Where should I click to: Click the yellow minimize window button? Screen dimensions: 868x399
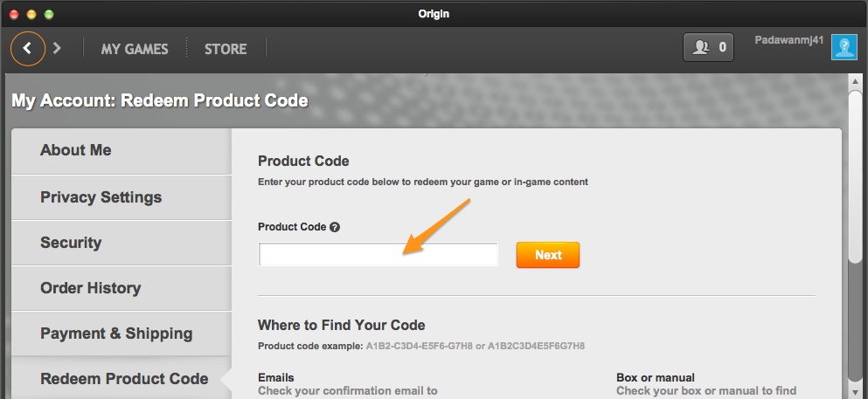pyautogui.click(x=31, y=14)
